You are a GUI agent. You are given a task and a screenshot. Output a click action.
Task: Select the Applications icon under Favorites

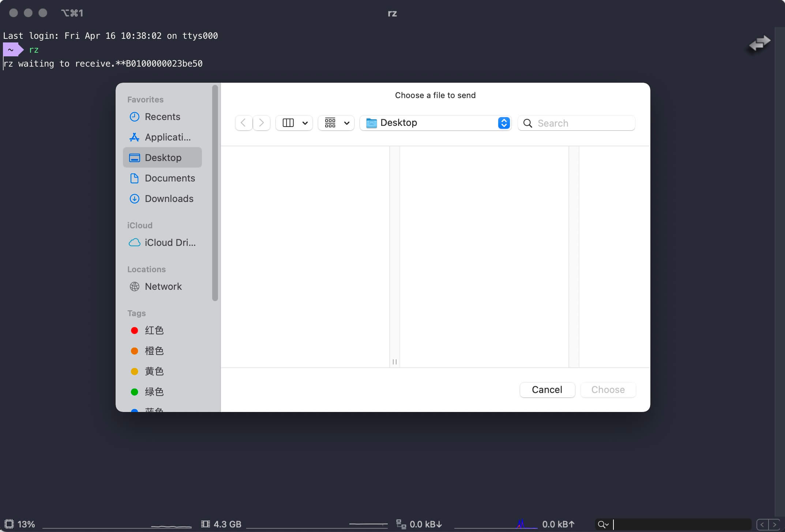tap(134, 137)
